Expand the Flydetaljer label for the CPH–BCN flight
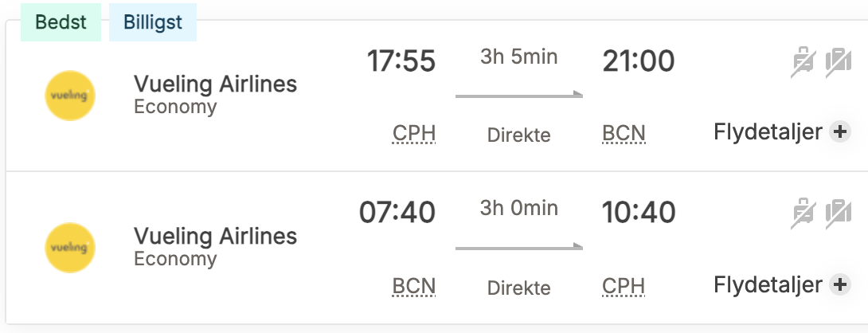The height and width of the screenshot is (333, 868). click(x=767, y=132)
